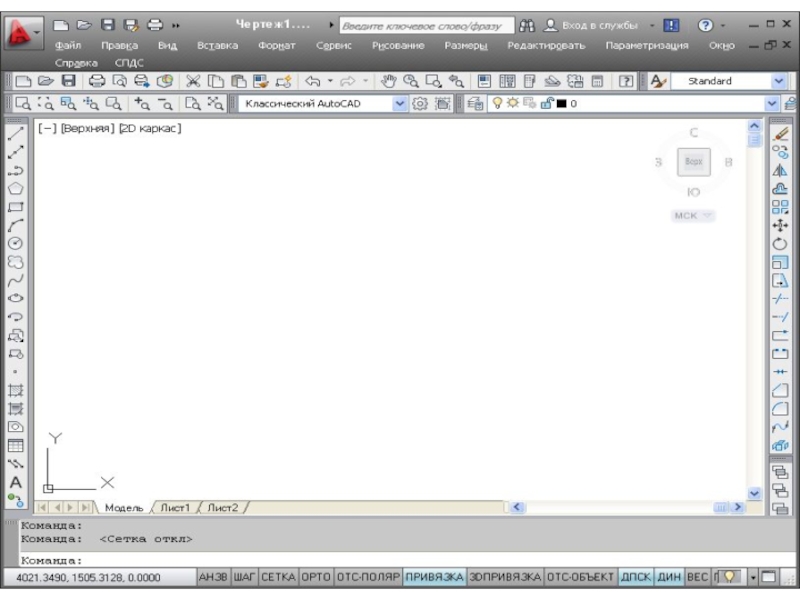800x600 pixels.
Task: Select the Hatch tool
Action: [15, 390]
